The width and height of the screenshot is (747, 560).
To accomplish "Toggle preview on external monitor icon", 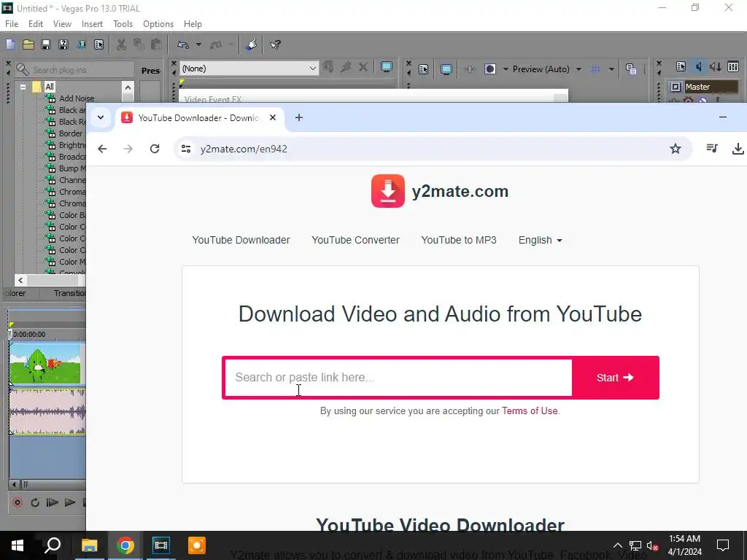I will tap(446, 69).
